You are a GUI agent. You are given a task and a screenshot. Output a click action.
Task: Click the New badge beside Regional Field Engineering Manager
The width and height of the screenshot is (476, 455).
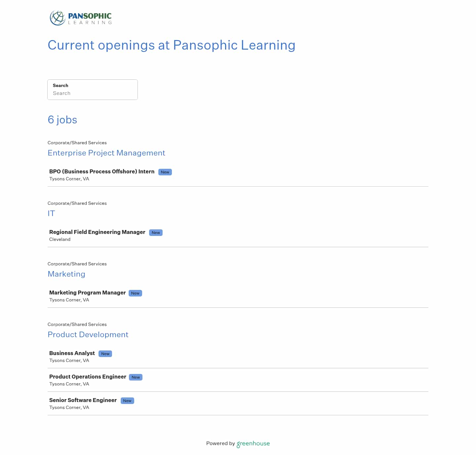pyautogui.click(x=156, y=233)
